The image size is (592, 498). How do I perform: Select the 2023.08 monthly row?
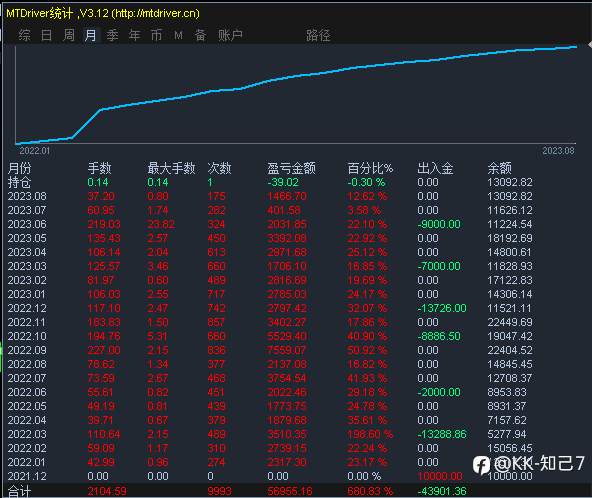coord(271,196)
